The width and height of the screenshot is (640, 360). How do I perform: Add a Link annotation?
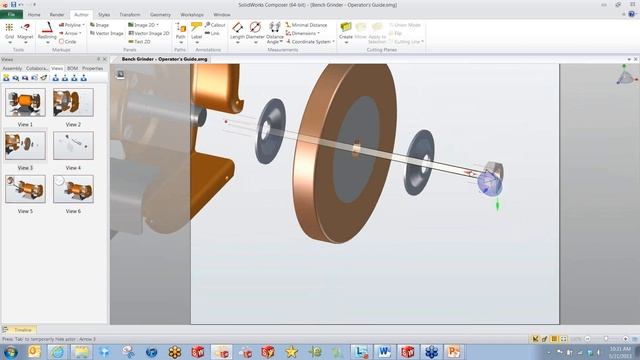click(x=212, y=33)
